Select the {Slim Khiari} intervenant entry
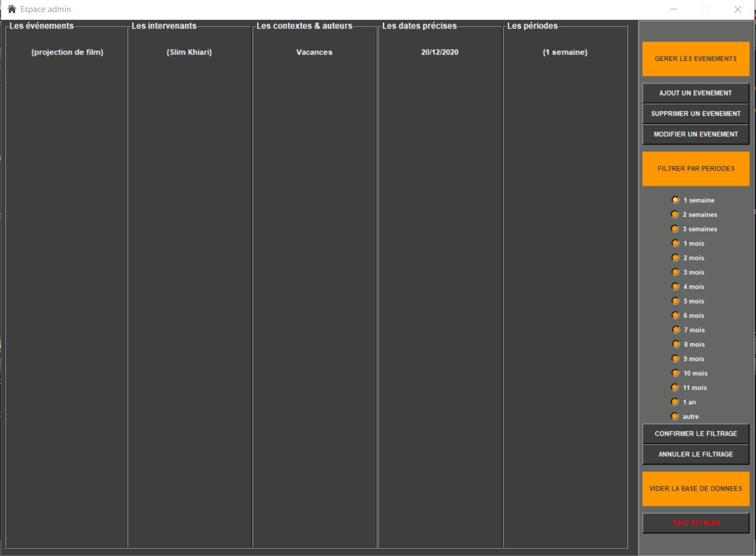This screenshot has width=756, height=556. point(189,52)
